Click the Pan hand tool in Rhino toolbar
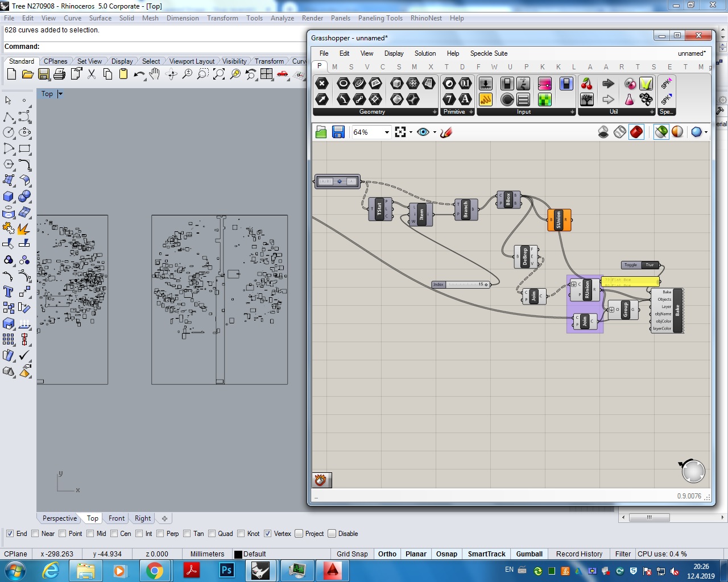Viewport: 728px width, 582px height. 155,74
